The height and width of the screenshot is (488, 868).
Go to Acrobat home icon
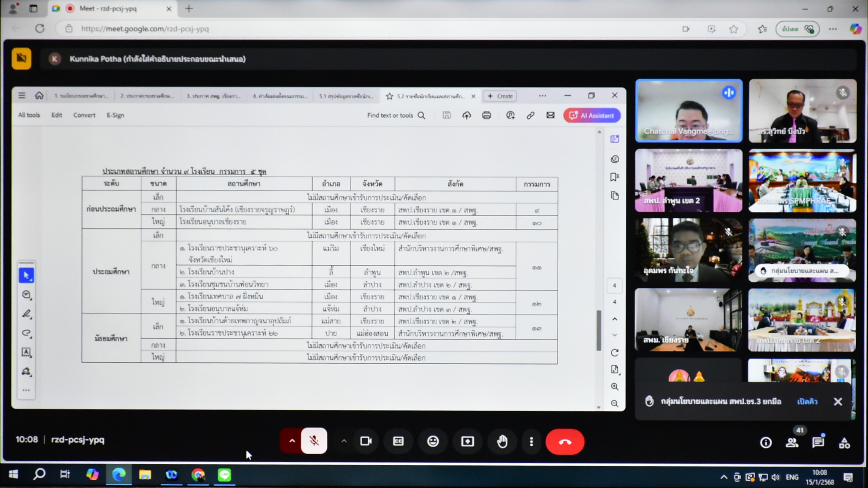[x=39, y=96]
